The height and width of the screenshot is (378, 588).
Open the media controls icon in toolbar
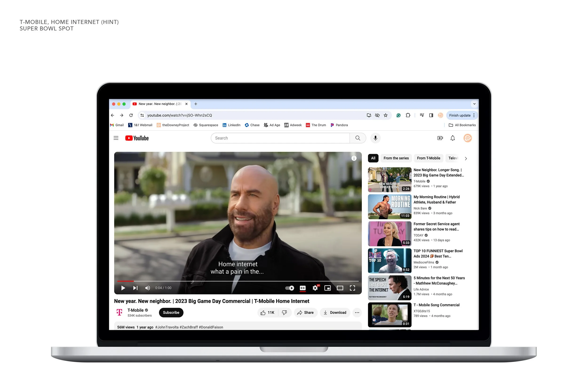point(422,115)
